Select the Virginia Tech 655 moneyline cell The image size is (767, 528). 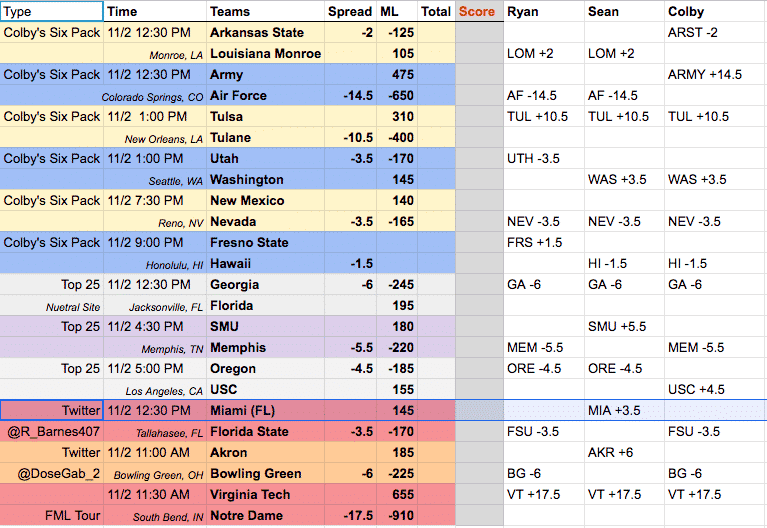[x=397, y=495]
